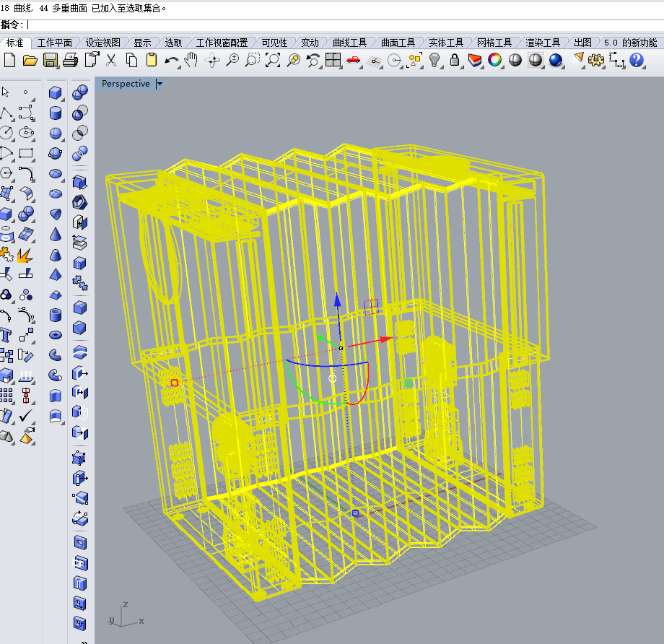This screenshot has width=664, height=644.
Task: Click the Perspective viewport title label
Action: pyautogui.click(x=126, y=84)
